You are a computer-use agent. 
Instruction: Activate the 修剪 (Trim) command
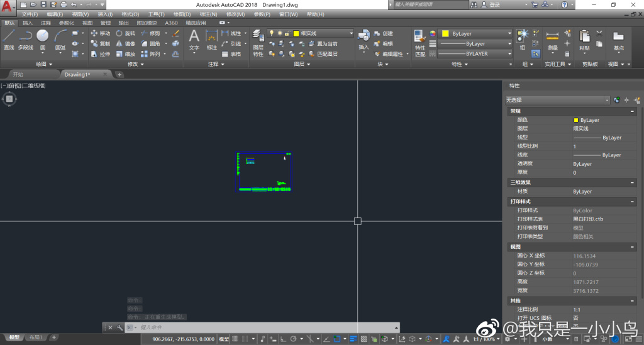point(150,33)
